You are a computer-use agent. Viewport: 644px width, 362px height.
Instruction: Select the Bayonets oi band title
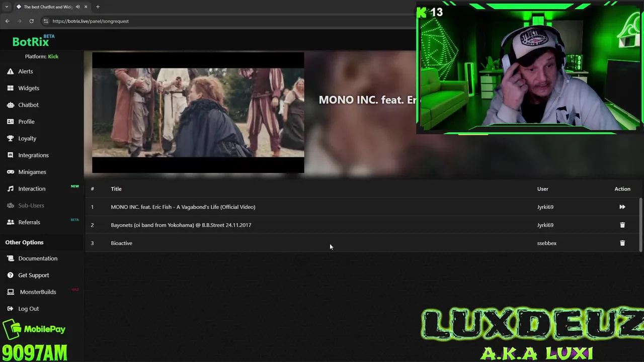[181, 225]
